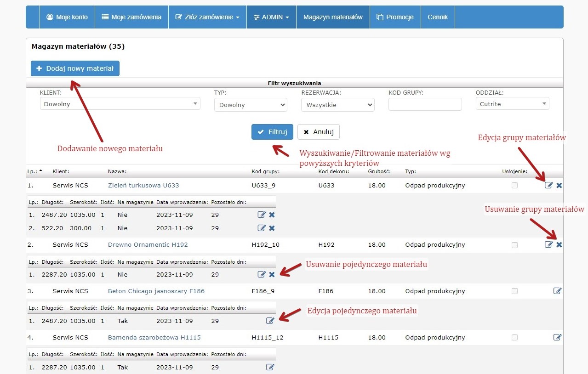Toggle Usłojenie checkbox for Beton Chicago F186
Viewport: 588px width, 374px height.
[x=514, y=291]
